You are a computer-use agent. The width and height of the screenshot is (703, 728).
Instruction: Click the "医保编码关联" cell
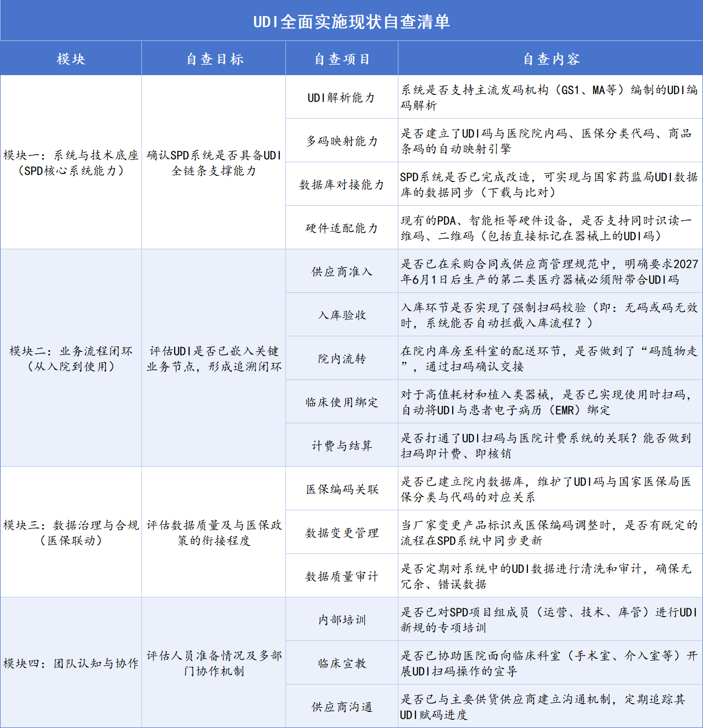pyautogui.click(x=342, y=489)
